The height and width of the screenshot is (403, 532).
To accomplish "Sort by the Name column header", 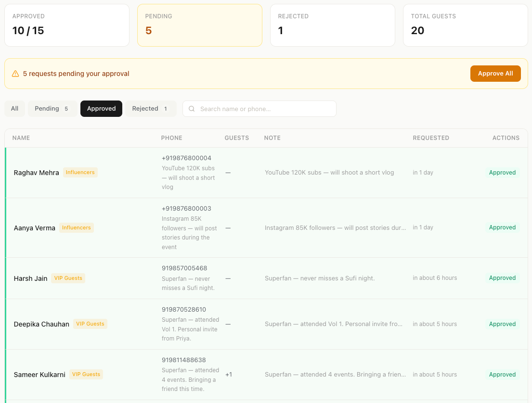I will (x=21, y=138).
